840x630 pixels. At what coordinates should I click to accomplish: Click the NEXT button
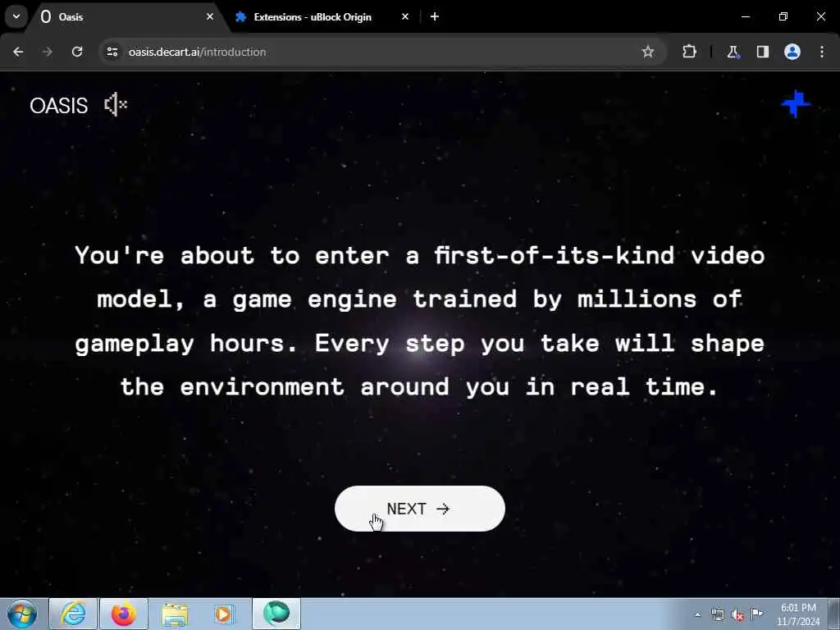pyautogui.click(x=419, y=509)
